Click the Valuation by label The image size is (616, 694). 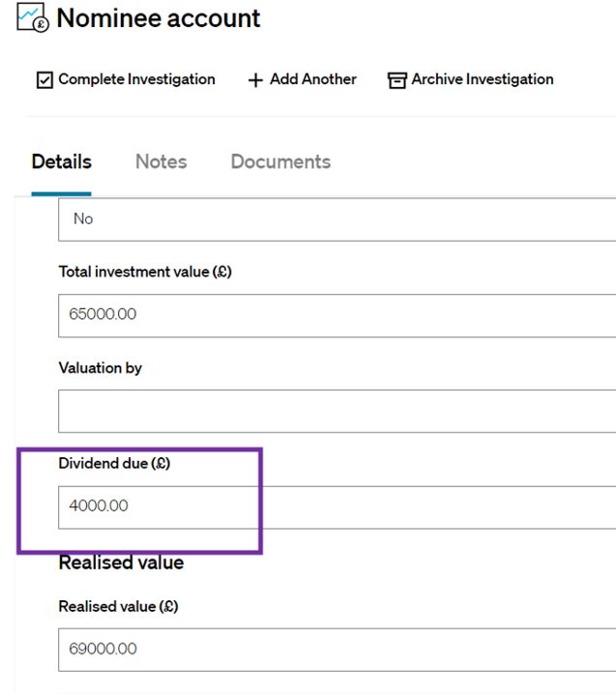click(x=100, y=368)
